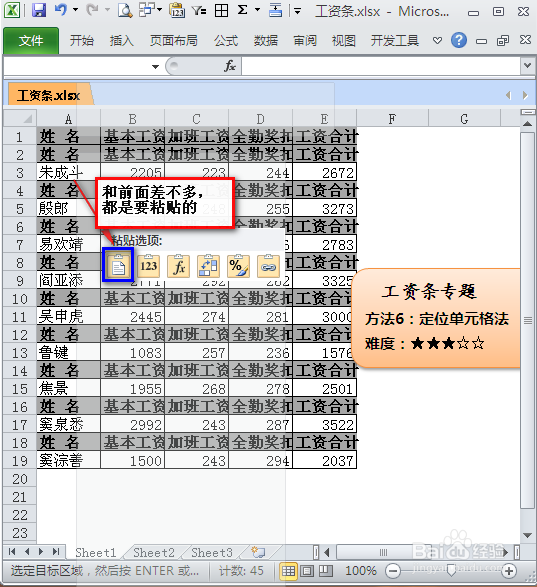537x587 pixels.
Task: Click cell with value 1500
Action: (133, 460)
